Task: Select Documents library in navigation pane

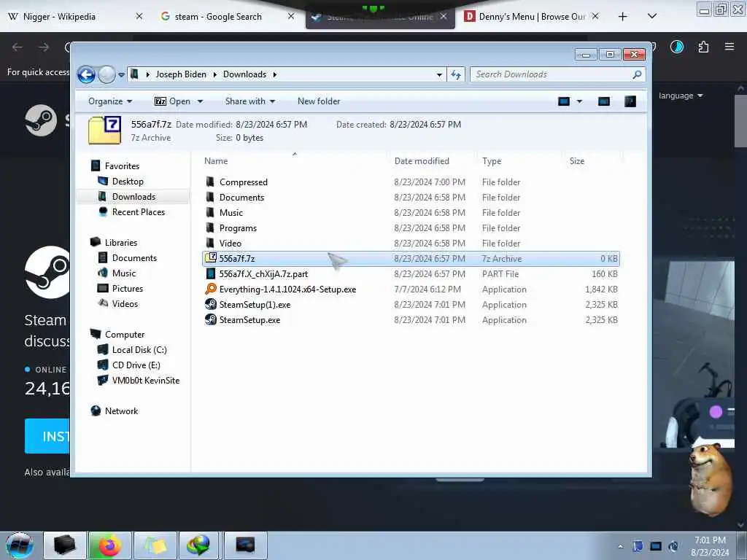Action: tap(134, 257)
